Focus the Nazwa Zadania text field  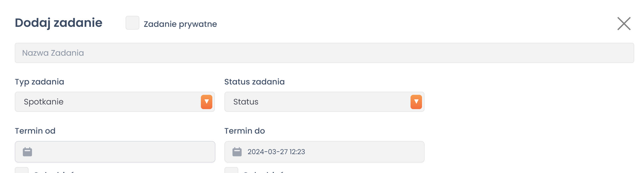[x=324, y=53]
